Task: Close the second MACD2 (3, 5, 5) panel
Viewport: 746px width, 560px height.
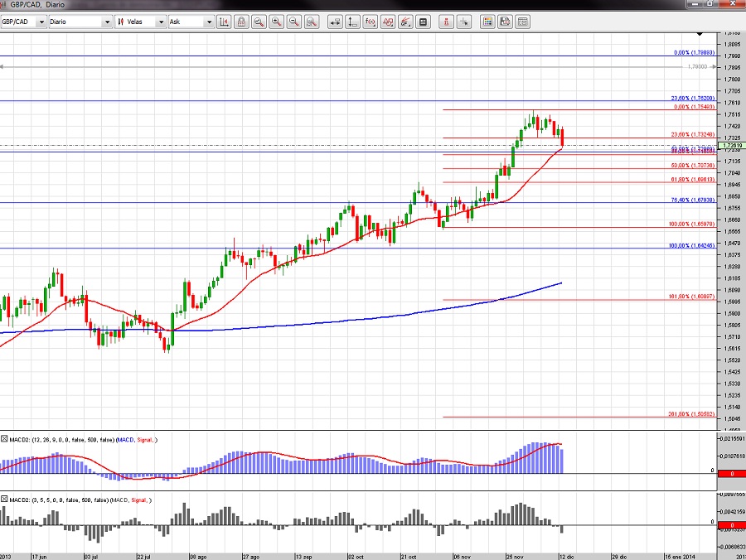Action: tap(5, 500)
